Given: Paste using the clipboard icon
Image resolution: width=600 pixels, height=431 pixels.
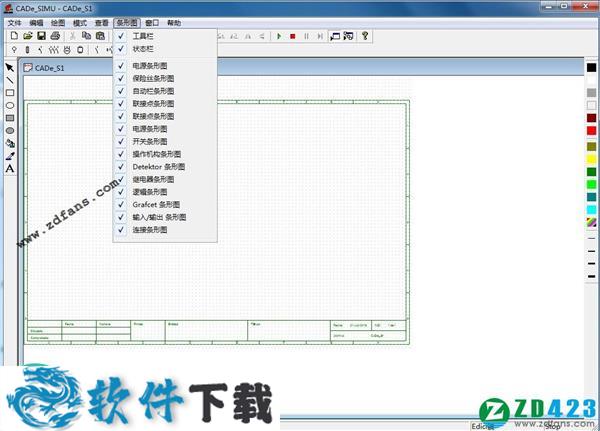Looking at the screenshot, I should pyautogui.click(x=100, y=36).
